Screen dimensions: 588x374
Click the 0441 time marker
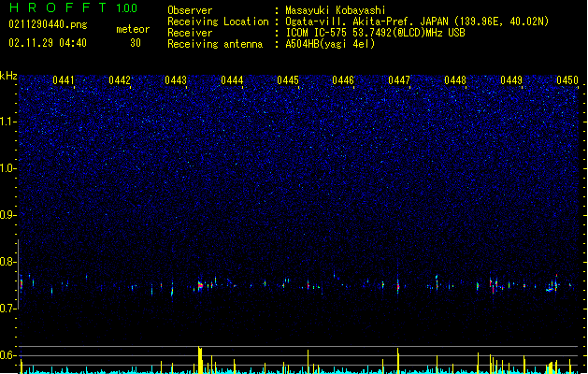click(64, 80)
